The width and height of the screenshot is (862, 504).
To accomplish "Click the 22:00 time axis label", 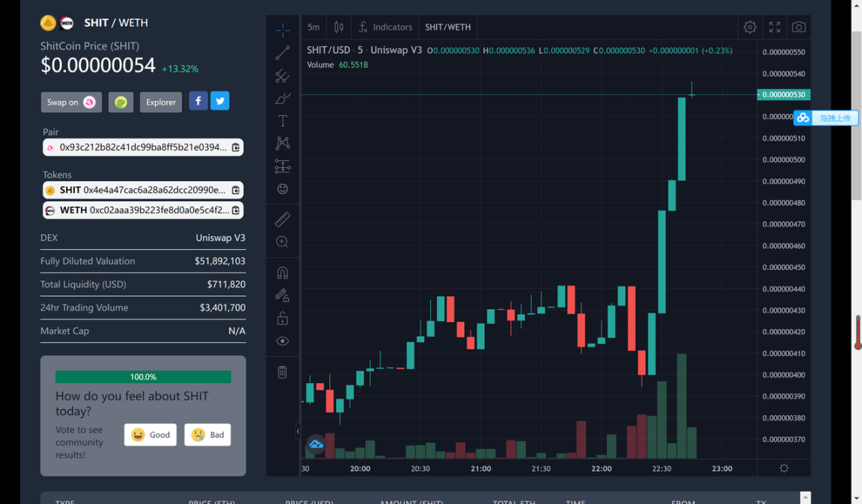I will click(602, 469).
